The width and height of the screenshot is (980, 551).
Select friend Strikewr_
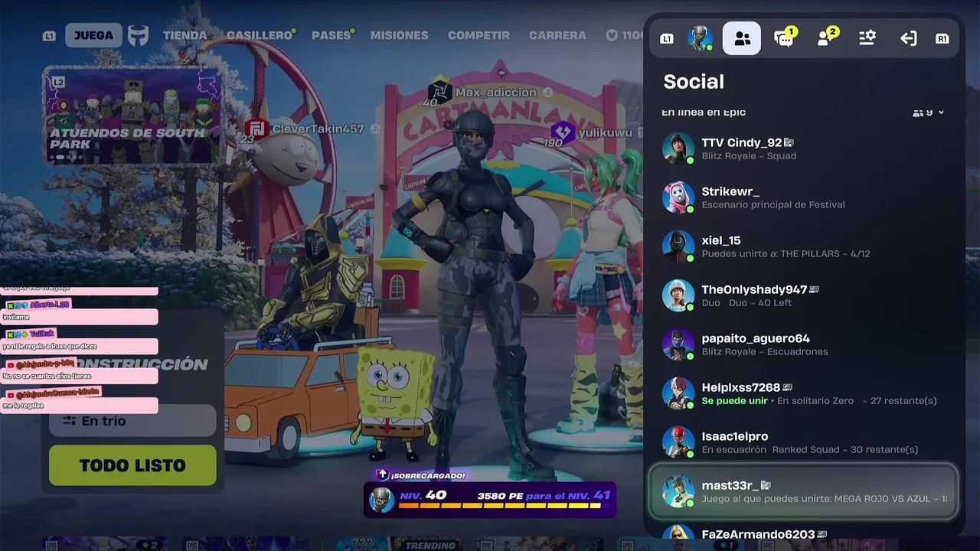coord(802,197)
